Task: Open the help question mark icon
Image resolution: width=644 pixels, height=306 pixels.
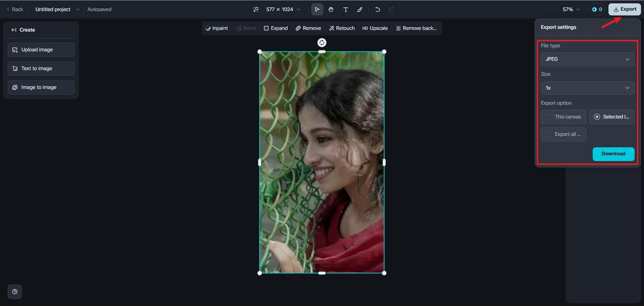Action: pos(15,291)
